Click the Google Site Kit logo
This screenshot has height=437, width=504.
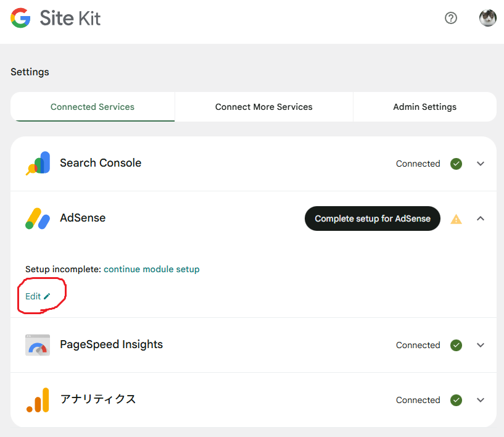[56, 19]
